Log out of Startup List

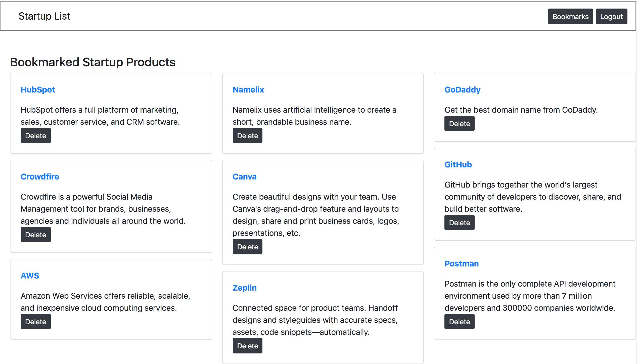[x=611, y=16]
